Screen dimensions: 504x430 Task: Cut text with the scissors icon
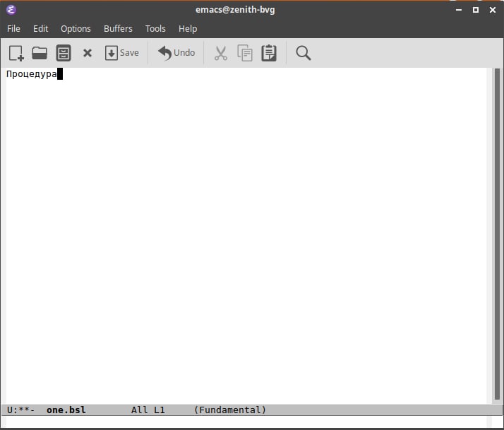[220, 53]
